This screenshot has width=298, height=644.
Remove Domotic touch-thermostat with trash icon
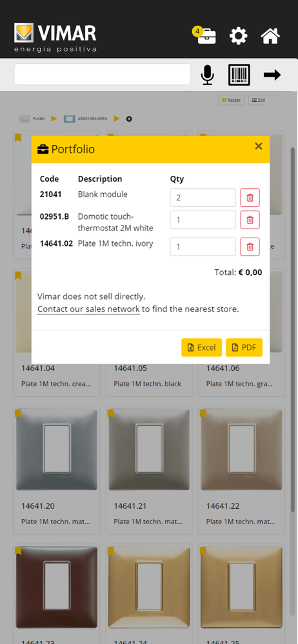coord(250,220)
